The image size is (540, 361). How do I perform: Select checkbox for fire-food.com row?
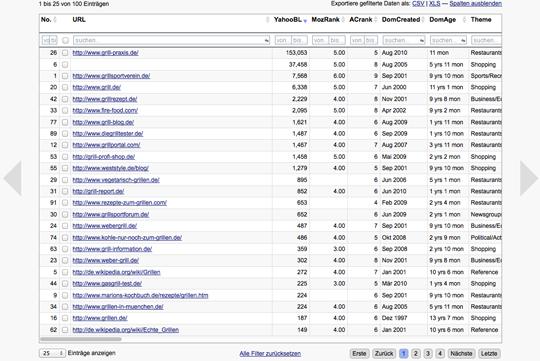coord(65,111)
